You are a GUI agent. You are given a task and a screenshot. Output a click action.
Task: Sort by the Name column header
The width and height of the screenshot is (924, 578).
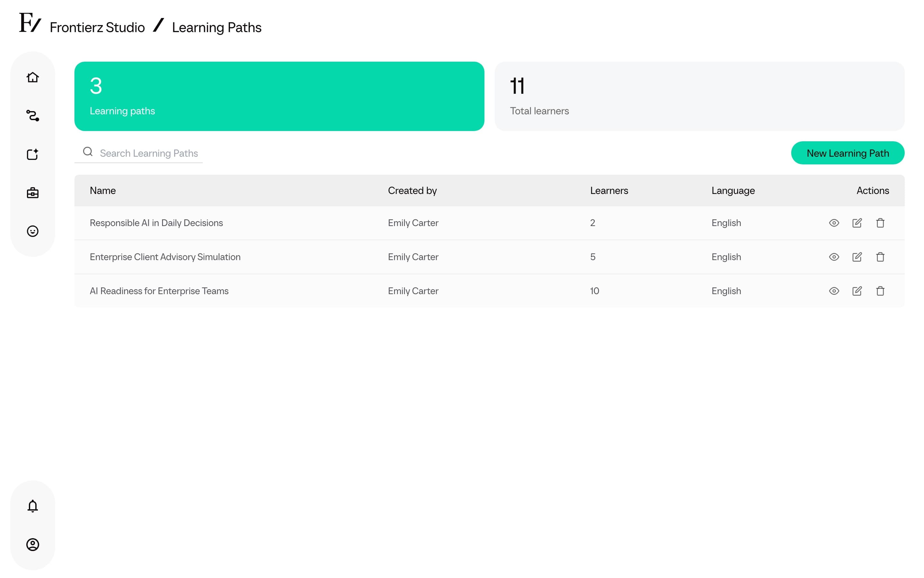[x=103, y=190]
